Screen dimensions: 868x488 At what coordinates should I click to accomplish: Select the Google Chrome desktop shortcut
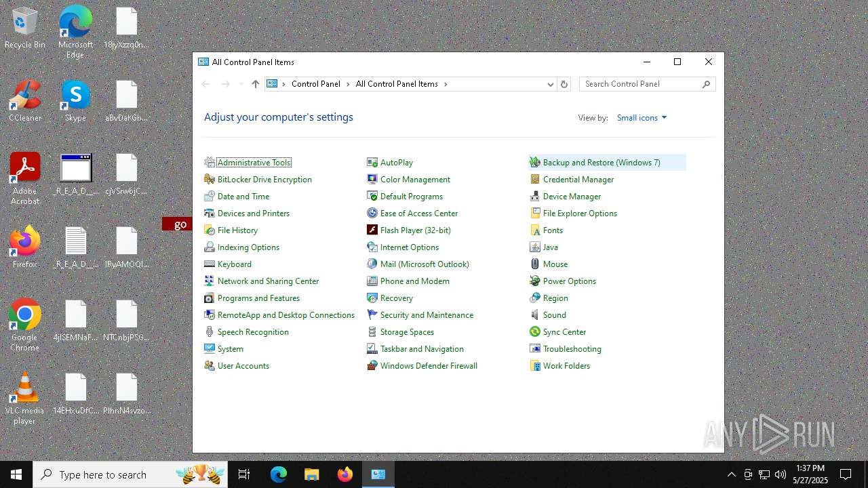click(x=25, y=325)
